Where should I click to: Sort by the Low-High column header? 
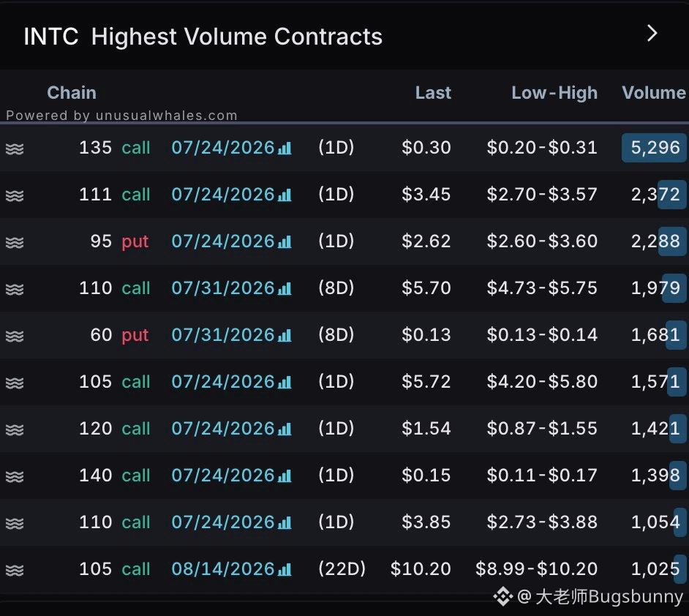(554, 93)
